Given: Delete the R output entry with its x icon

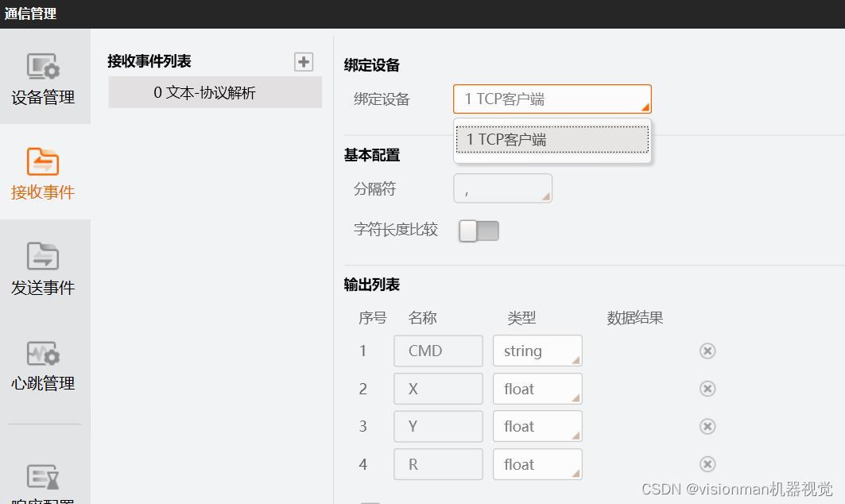Looking at the screenshot, I should (x=707, y=464).
